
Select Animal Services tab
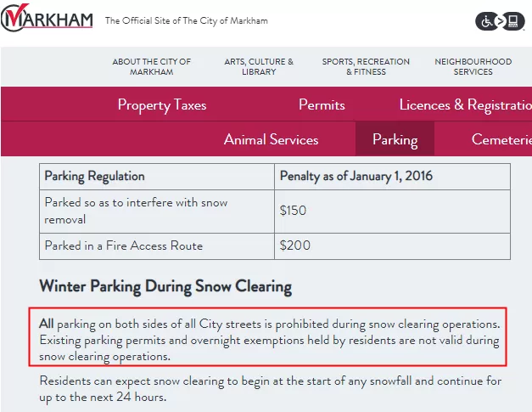click(x=271, y=139)
